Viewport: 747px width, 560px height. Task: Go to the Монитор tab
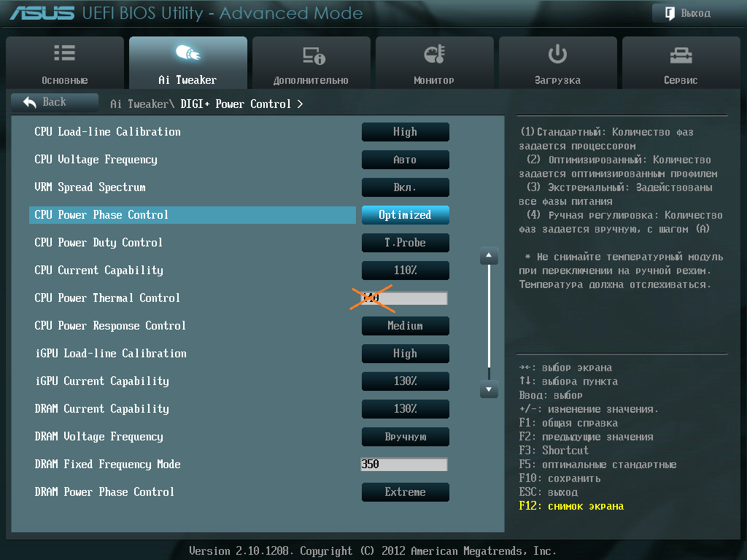click(435, 63)
